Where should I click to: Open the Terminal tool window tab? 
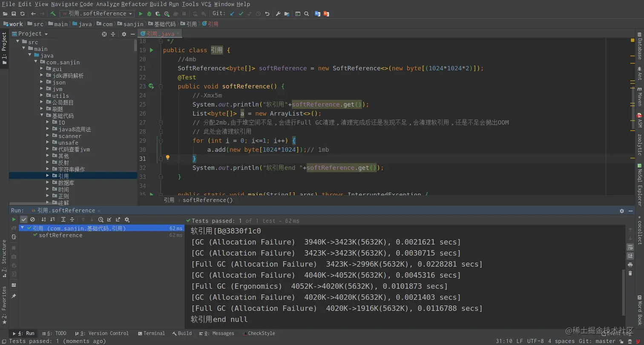click(x=151, y=334)
